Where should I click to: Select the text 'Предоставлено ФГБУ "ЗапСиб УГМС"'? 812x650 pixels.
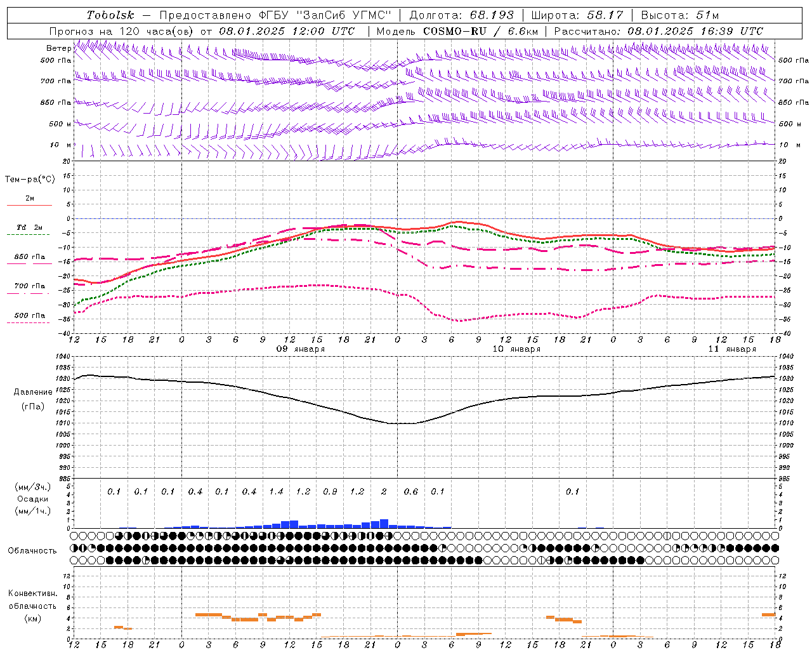tap(275, 15)
